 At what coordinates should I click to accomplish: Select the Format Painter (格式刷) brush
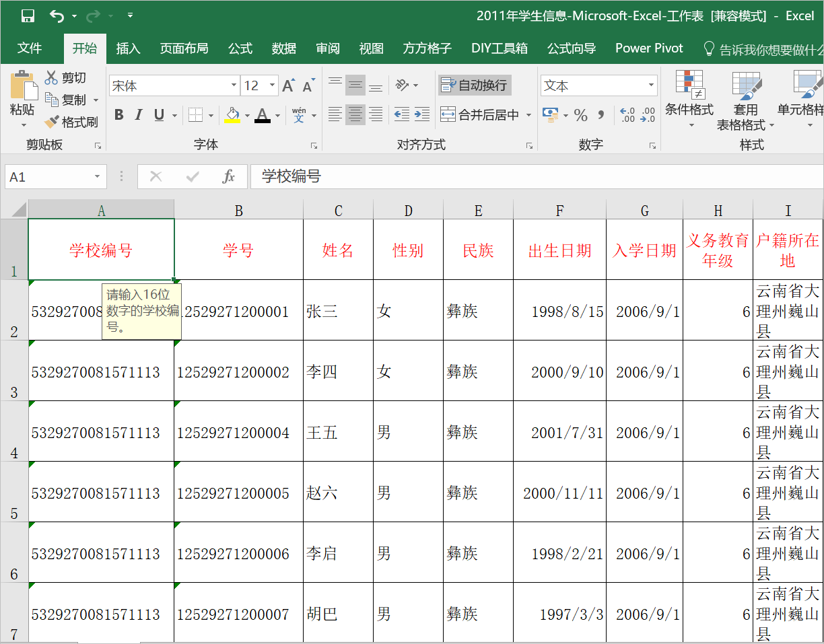point(52,122)
